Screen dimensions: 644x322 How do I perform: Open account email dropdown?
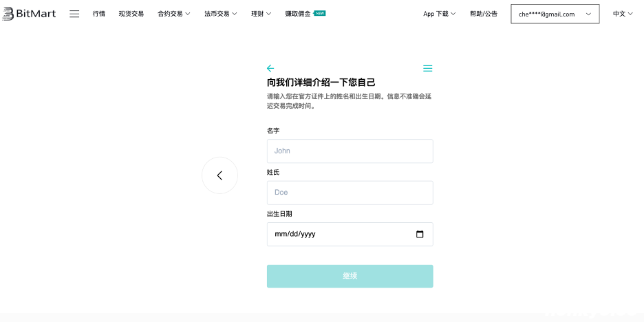coord(555,14)
